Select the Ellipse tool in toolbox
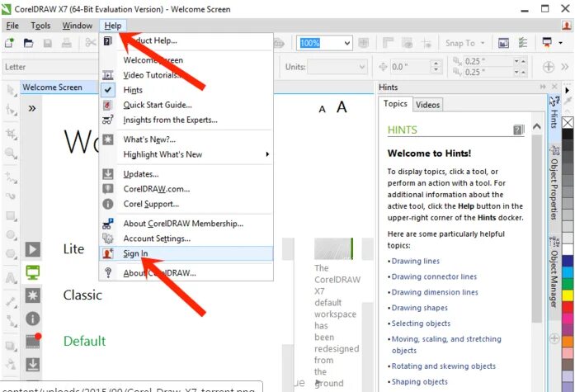Viewport: 575px width, 392px height. [11, 235]
